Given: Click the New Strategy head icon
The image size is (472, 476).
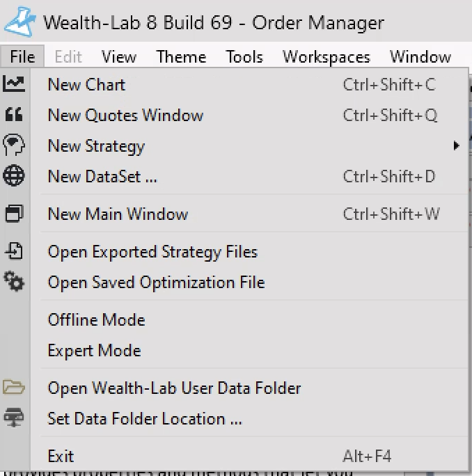Looking at the screenshot, I should coord(14,145).
